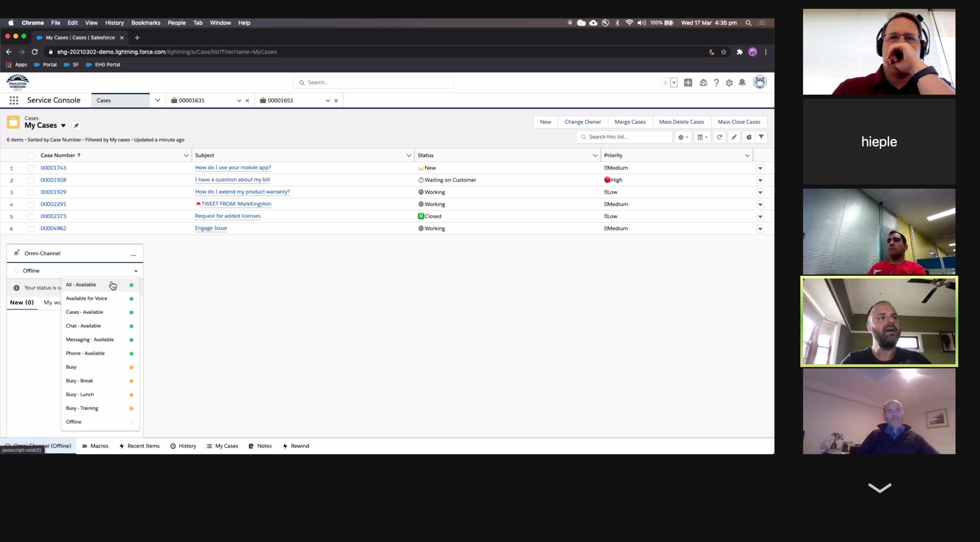The width and height of the screenshot is (980, 542).
Task: Open the App Launcher grid icon
Action: [x=14, y=100]
